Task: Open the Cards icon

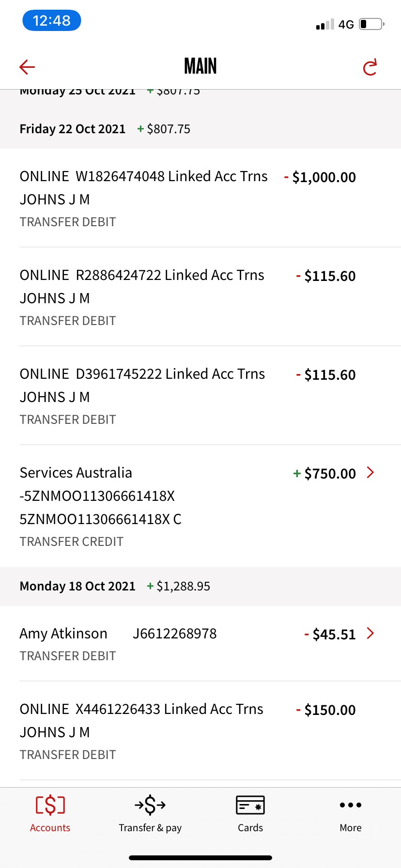Action: coord(250,805)
